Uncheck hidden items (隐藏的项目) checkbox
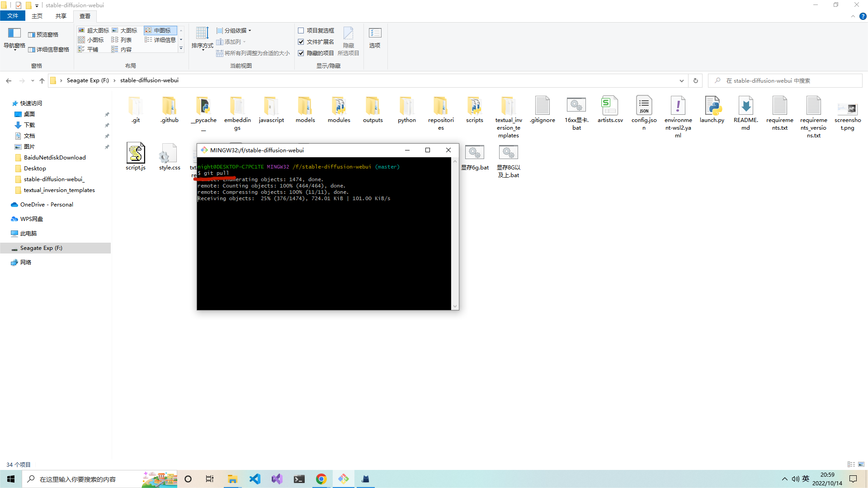868x488 pixels. pos(301,53)
